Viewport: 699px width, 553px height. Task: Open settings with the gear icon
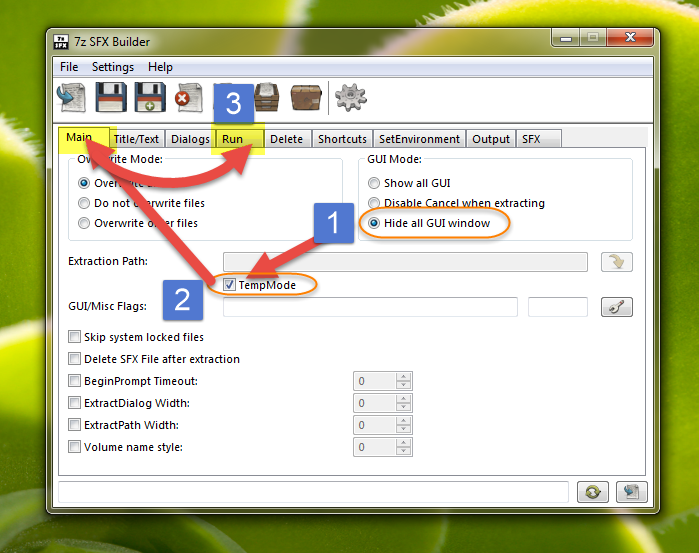[x=351, y=97]
